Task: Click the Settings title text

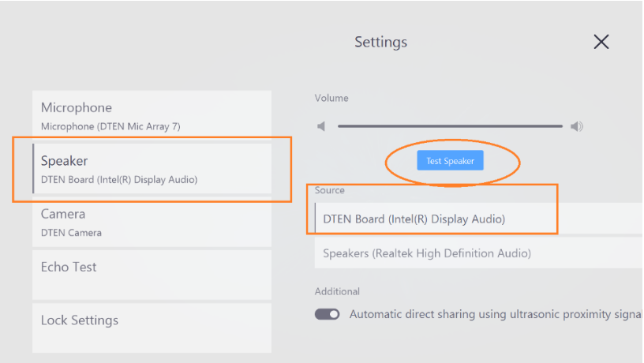Action: tap(380, 42)
